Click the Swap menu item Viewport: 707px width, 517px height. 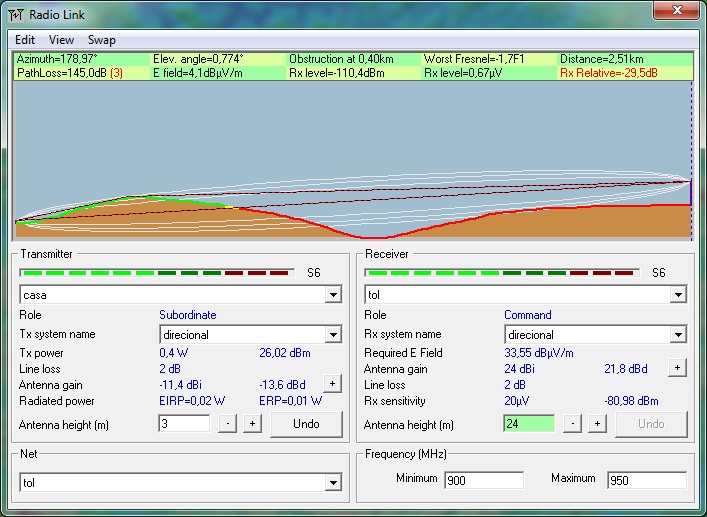(101, 40)
